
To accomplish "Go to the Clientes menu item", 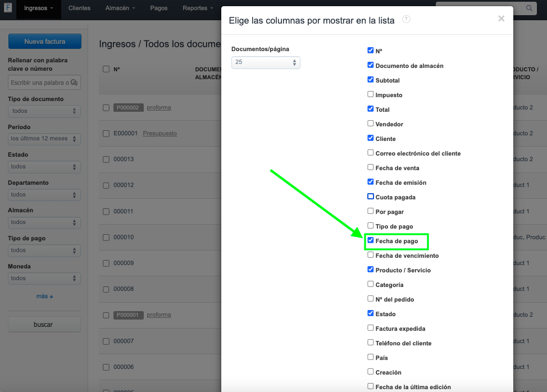I will pos(79,8).
